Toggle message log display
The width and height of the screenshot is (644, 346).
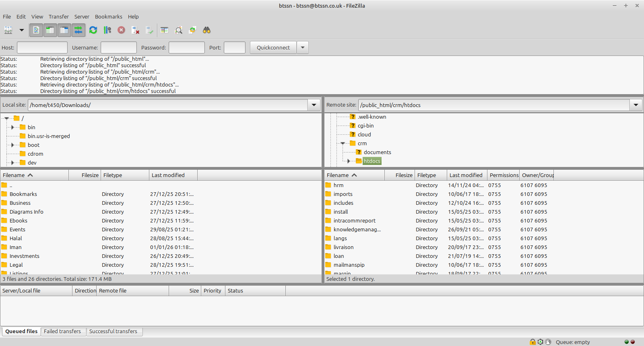[36, 30]
